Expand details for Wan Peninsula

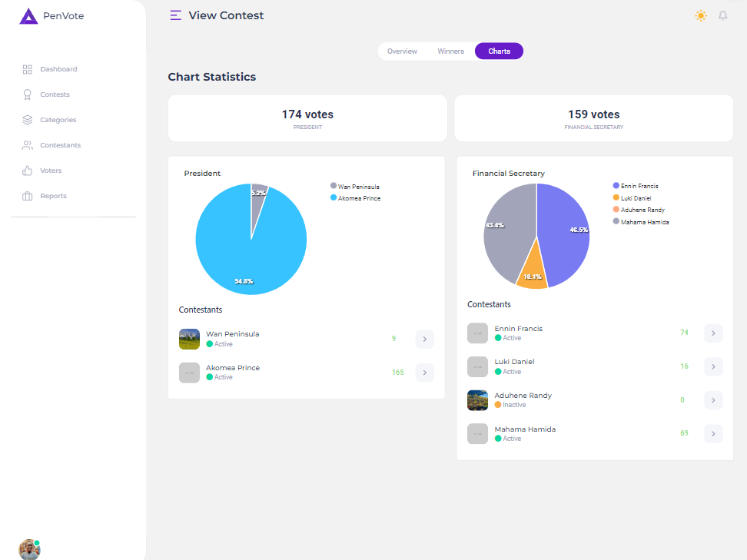(x=424, y=339)
